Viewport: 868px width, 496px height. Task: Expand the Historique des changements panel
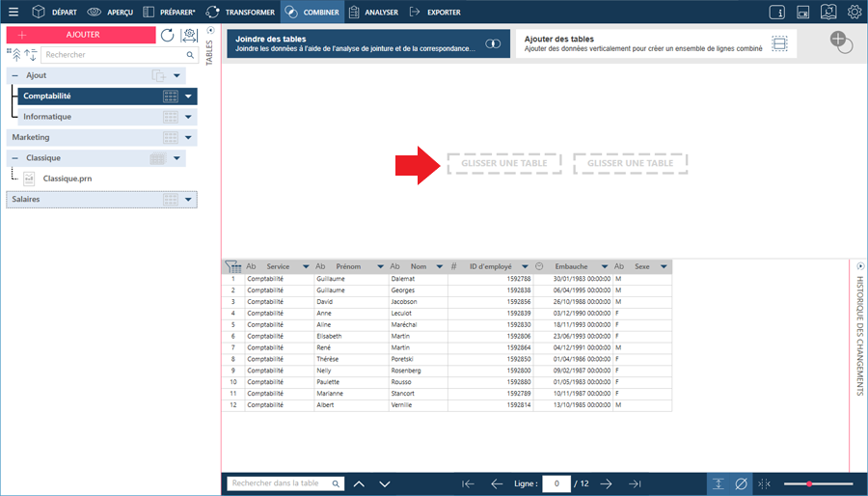[860, 266]
